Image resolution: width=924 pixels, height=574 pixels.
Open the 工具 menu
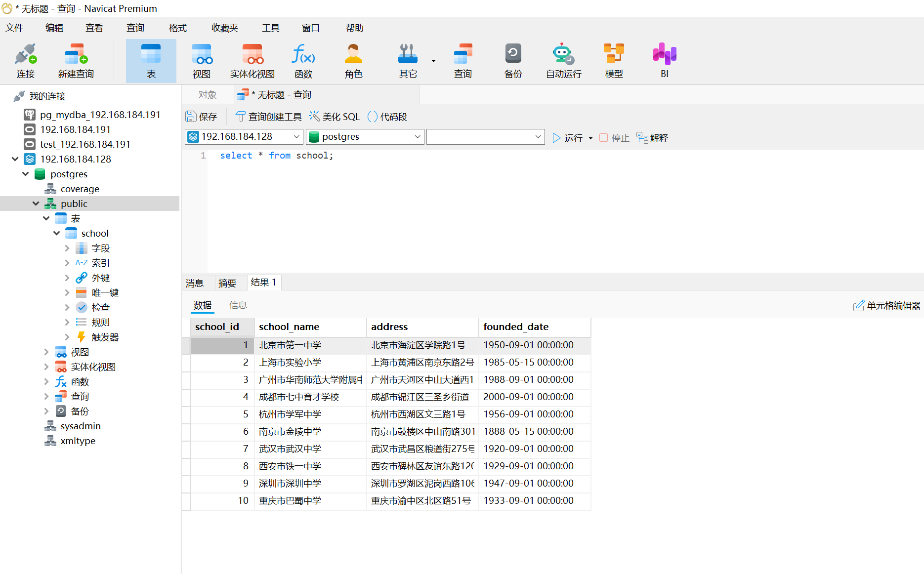[271, 28]
